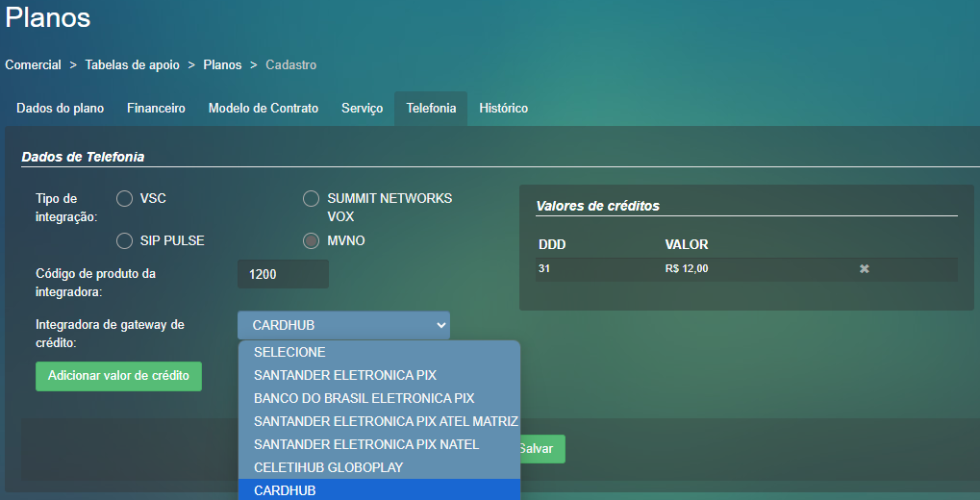The image size is (980, 500).
Task: Navigate to Tabelas de apoio breadcrumb
Action: pyautogui.click(x=132, y=65)
